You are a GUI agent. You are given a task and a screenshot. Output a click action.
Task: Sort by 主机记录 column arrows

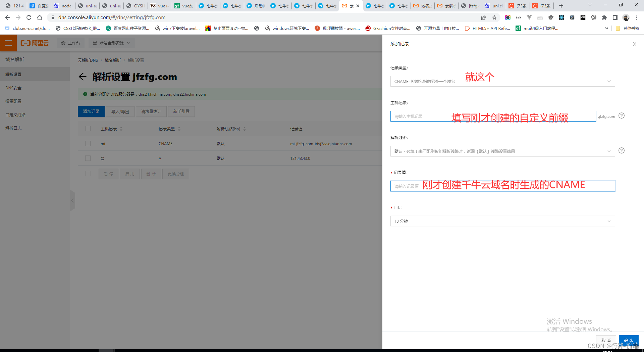121,129
